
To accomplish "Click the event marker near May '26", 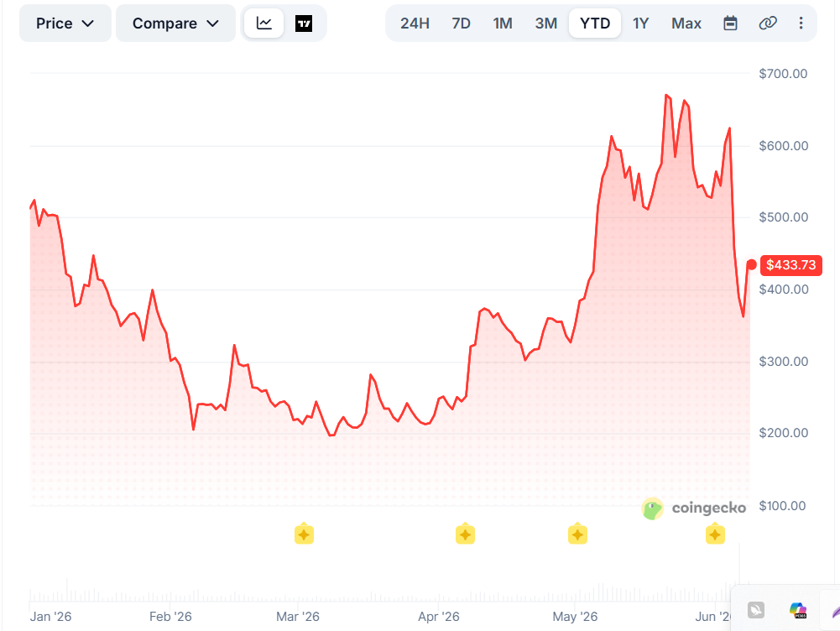I will [x=577, y=534].
